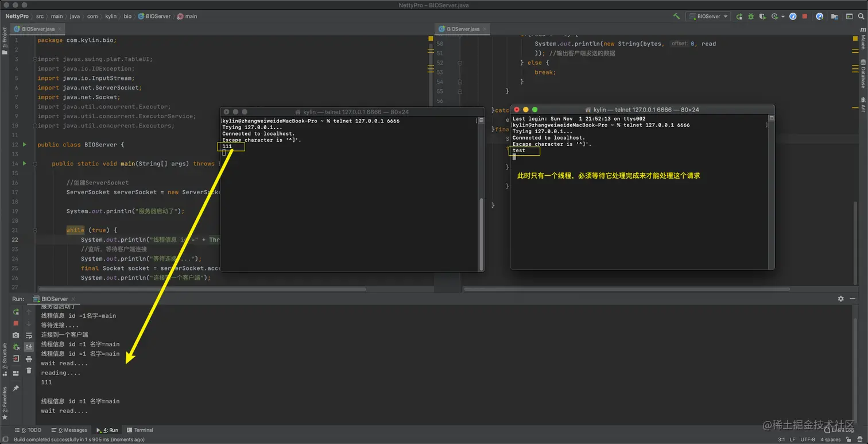Open the BIOServer run configuration dropdown
Image resolution: width=868 pixels, height=444 pixels.
pos(708,17)
